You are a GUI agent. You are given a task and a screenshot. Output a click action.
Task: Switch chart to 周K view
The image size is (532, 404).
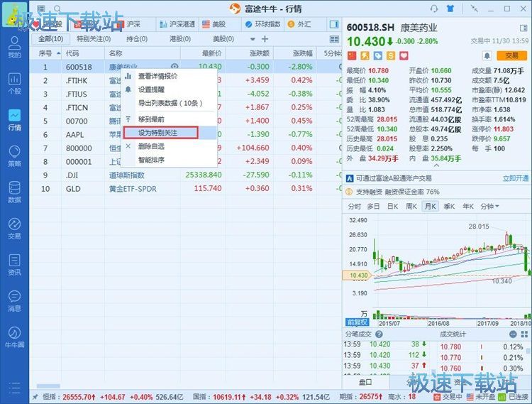point(411,206)
